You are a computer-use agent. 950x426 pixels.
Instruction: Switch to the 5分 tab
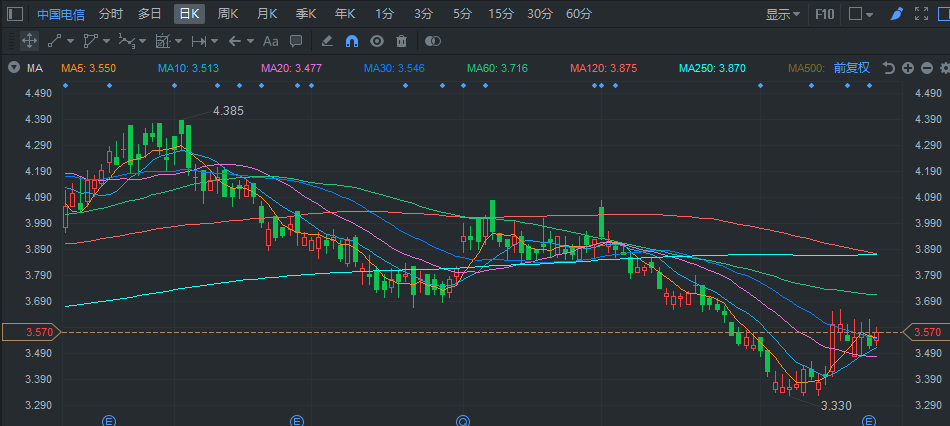point(462,14)
